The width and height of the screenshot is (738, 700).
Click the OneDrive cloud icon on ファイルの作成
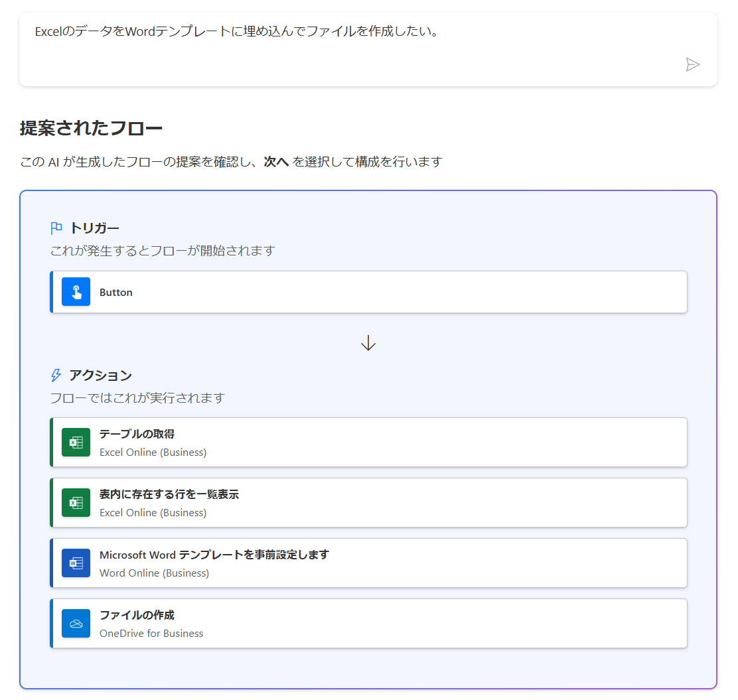[76, 623]
